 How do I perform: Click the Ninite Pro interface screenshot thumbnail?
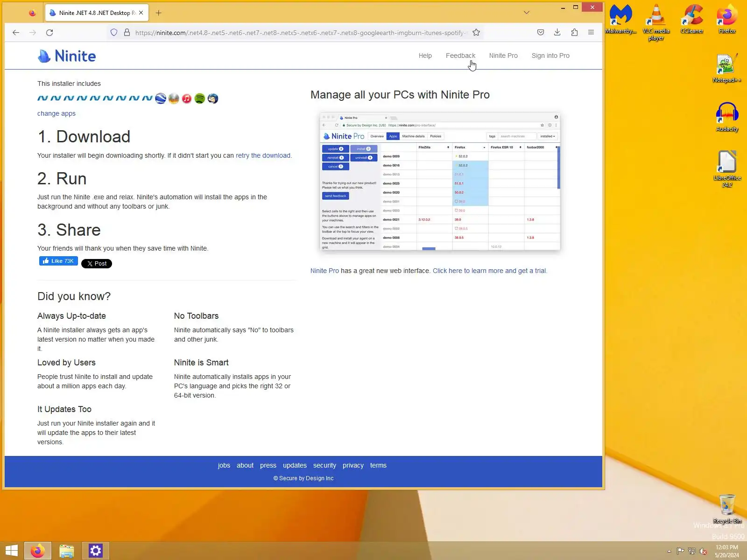click(x=440, y=182)
